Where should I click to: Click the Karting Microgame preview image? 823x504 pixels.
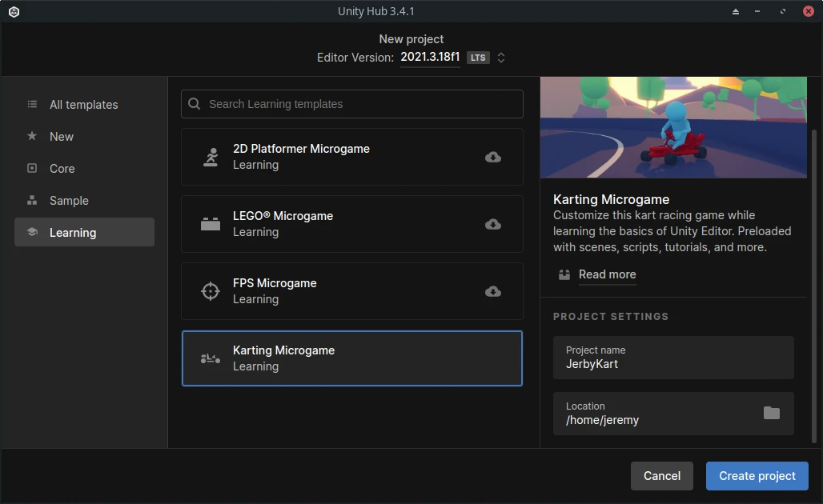(x=673, y=127)
